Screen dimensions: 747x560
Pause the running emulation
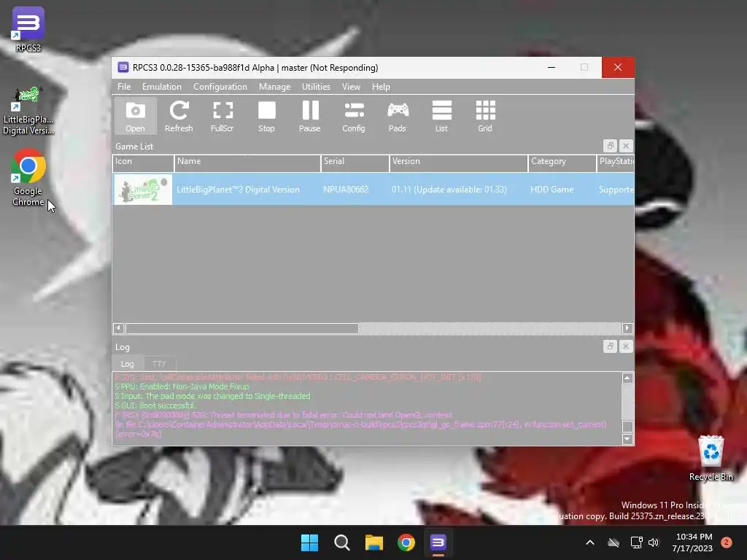[310, 117]
